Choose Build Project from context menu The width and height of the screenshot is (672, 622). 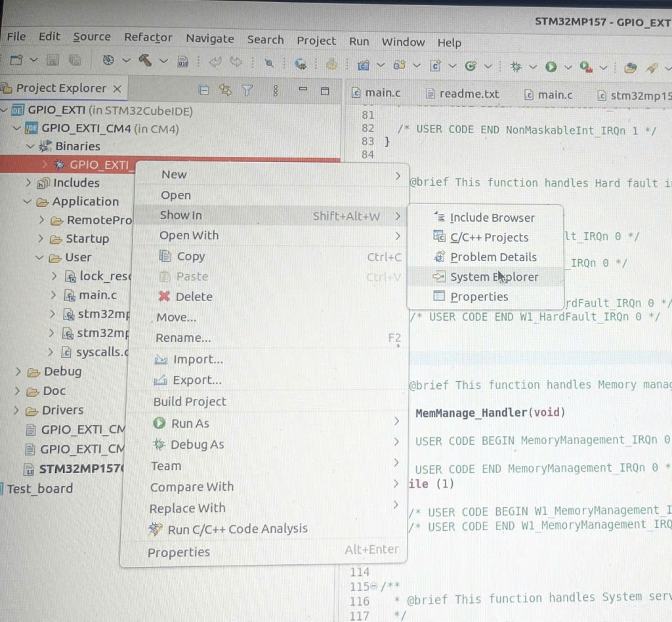pos(190,402)
